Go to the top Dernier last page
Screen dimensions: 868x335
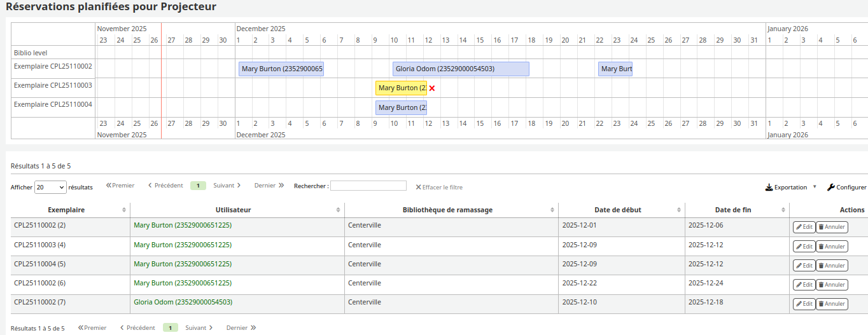coord(269,186)
